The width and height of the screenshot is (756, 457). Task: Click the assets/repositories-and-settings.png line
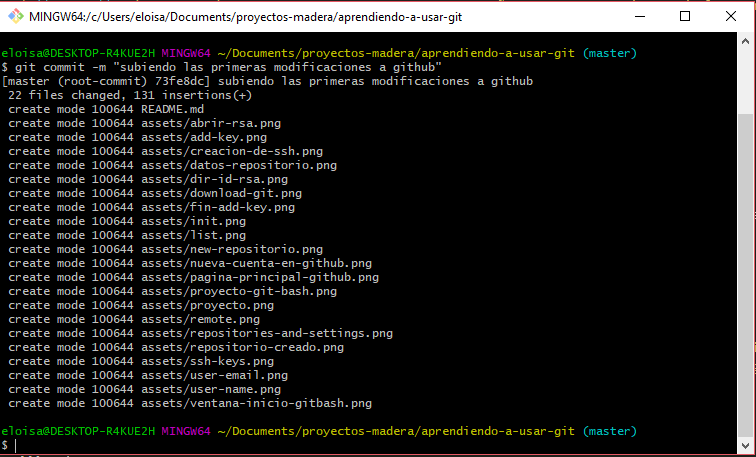coord(267,333)
